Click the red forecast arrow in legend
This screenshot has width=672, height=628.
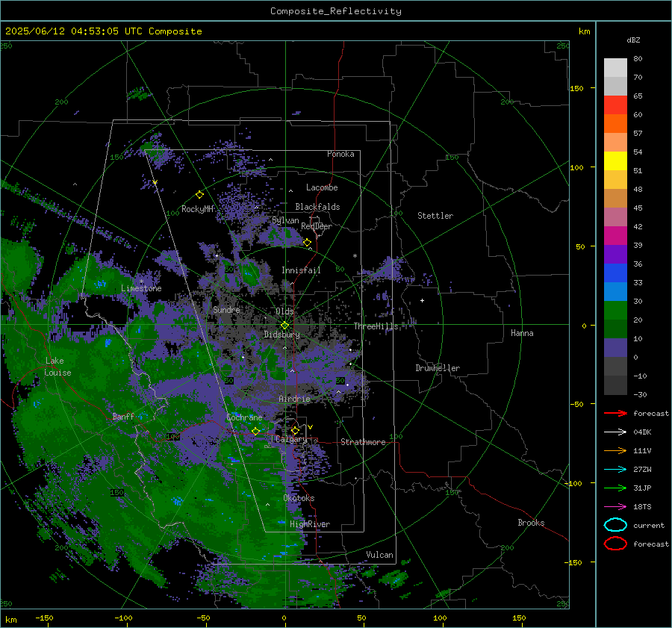[x=615, y=413]
